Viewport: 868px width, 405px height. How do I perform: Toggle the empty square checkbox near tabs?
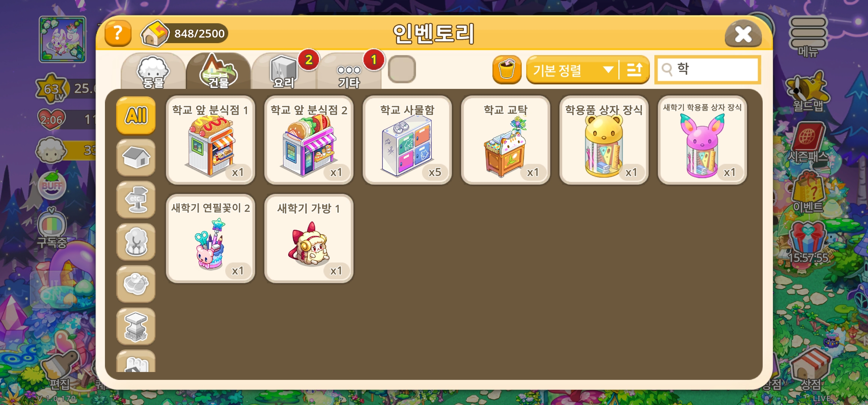pos(402,69)
